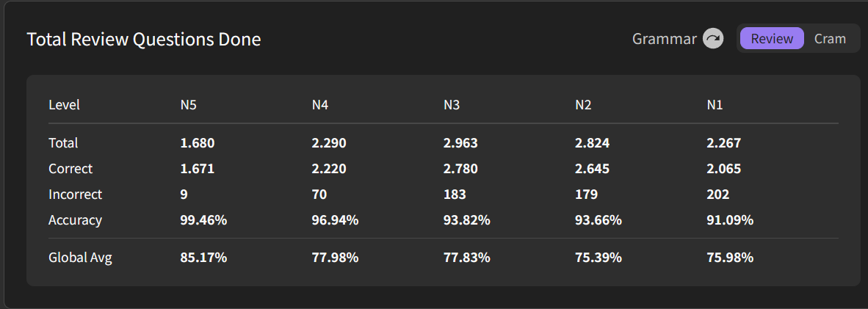Select the N5 column header
Image resolution: width=868 pixels, height=309 pixels.
[x=189, y=105]
